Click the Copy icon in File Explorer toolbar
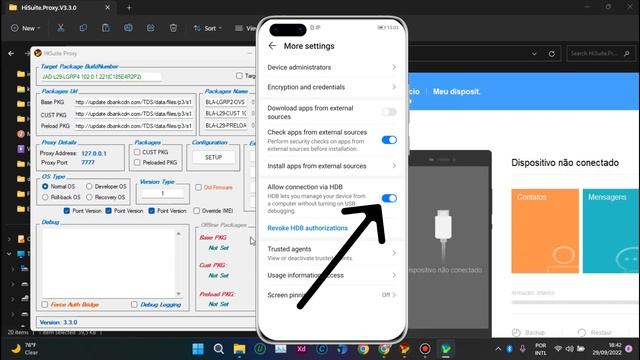 [x=83, y=28]
